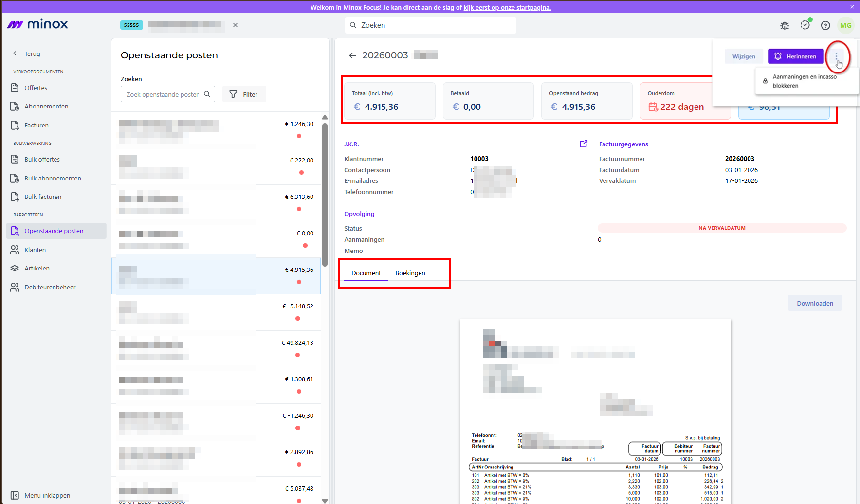Click the Bulk offertes icon
The height and width of the screenshot is (504, 860).
[x=15, y=160]
